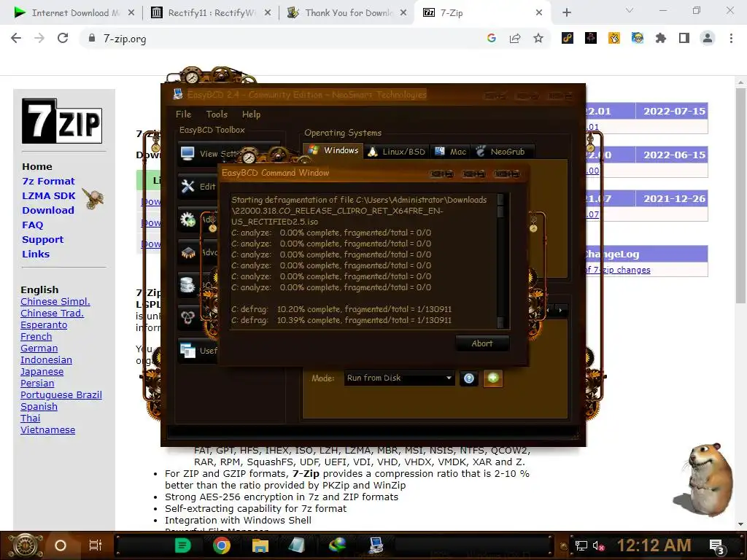747x560 pixels.
Task: Select the Linux/BSD tab
Action: pyautogui.click(x=397, y=152)
